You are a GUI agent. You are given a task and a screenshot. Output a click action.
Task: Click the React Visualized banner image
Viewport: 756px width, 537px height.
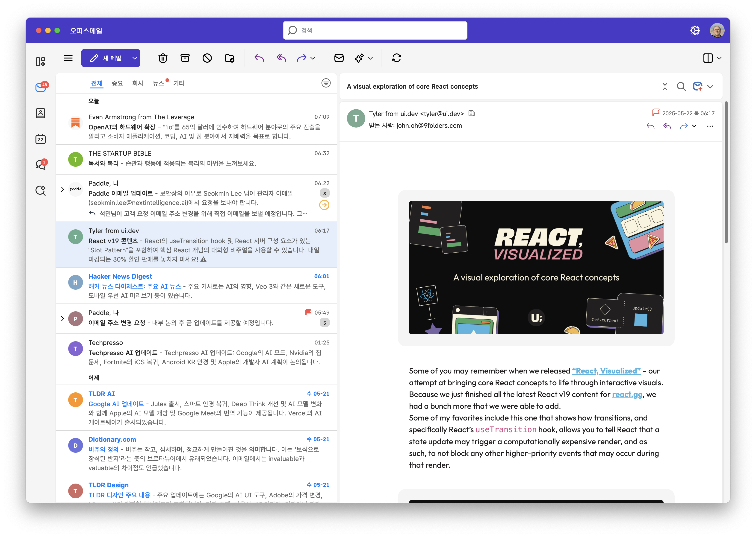point(536,268)
